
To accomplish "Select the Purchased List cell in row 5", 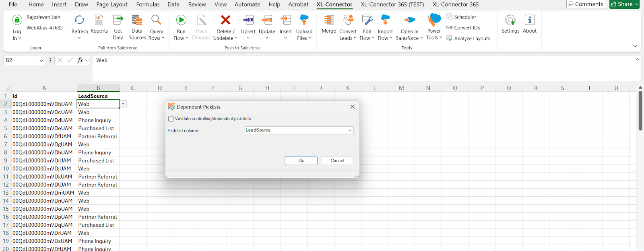I will (x=98, y=128).
